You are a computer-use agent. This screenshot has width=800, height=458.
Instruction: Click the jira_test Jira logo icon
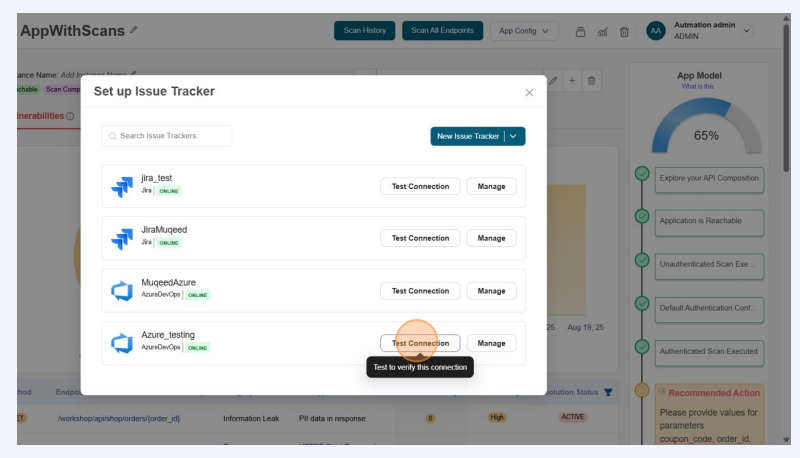[x=122, y=187]
